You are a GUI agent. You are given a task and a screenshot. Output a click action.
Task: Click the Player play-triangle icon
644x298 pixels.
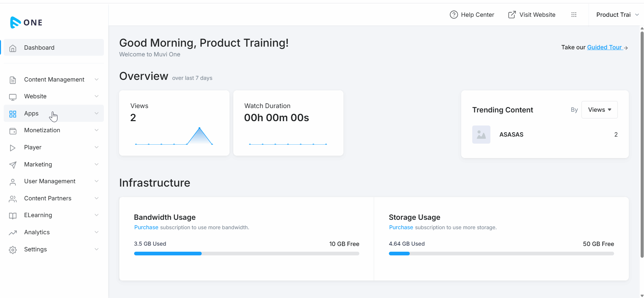pos(13,148)
